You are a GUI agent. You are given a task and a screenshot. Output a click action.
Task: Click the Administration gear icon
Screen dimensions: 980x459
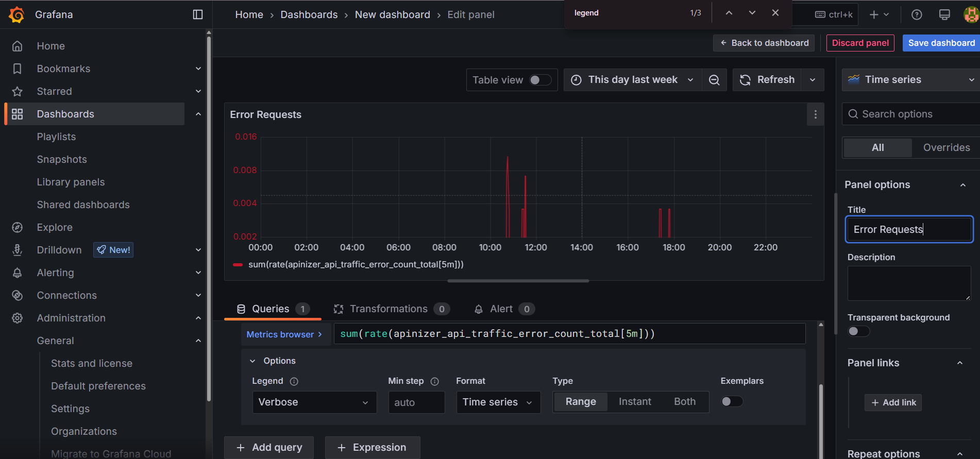pyautogui.click(x=17, y=318)
